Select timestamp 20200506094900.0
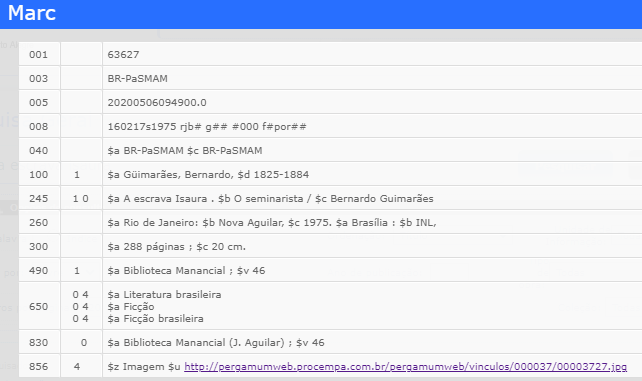642x381 pixels. click(x=157, y=102)
